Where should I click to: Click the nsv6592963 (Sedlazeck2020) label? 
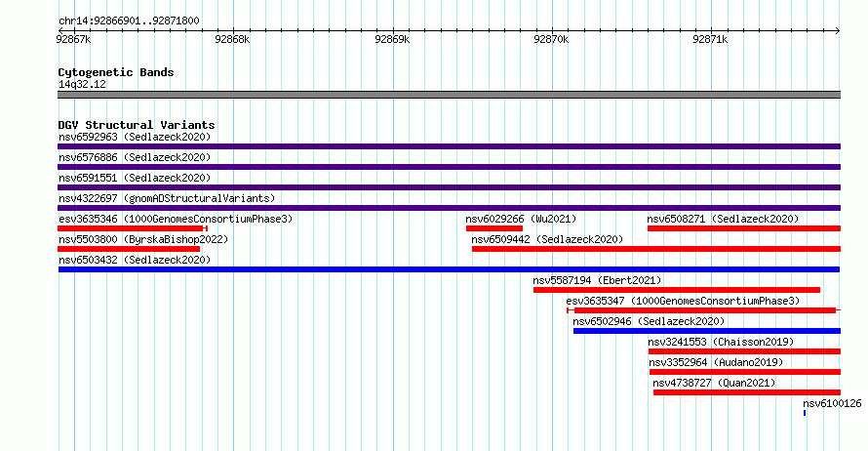pyautogui.click(x=135, y=137)
